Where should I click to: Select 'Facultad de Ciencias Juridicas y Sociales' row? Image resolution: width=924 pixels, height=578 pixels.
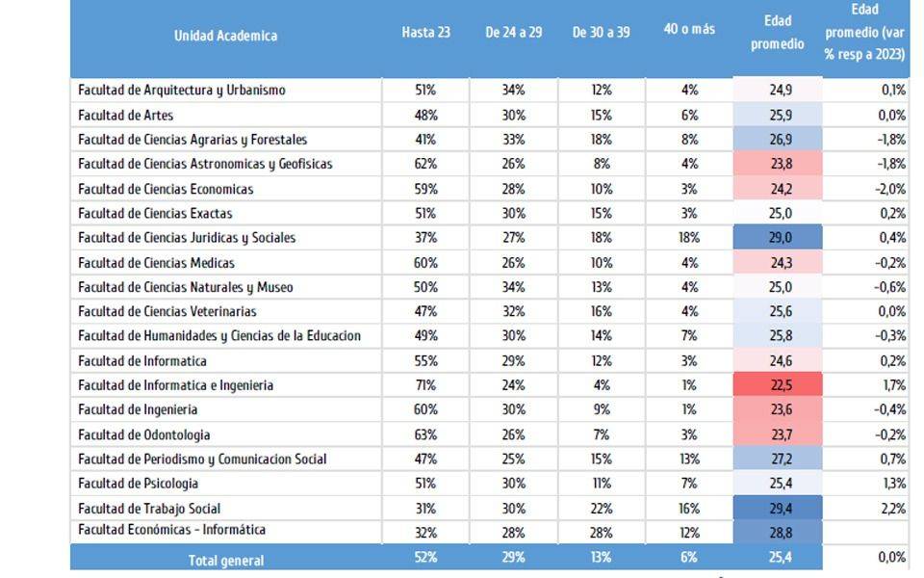pyautogui.click(x=187, y=238)
